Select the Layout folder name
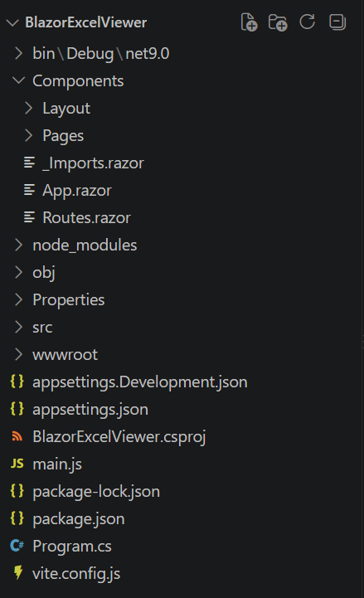Screen dimensions: 364x598 click(x=66, y=109)
